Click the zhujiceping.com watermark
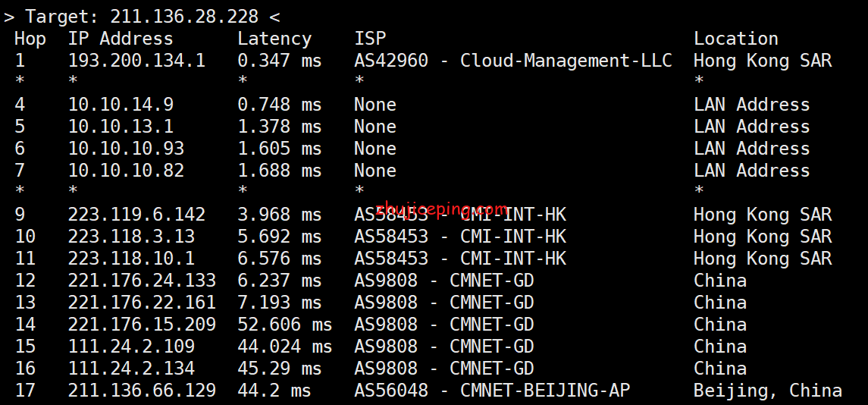868x405 pixels. point(442,209)
